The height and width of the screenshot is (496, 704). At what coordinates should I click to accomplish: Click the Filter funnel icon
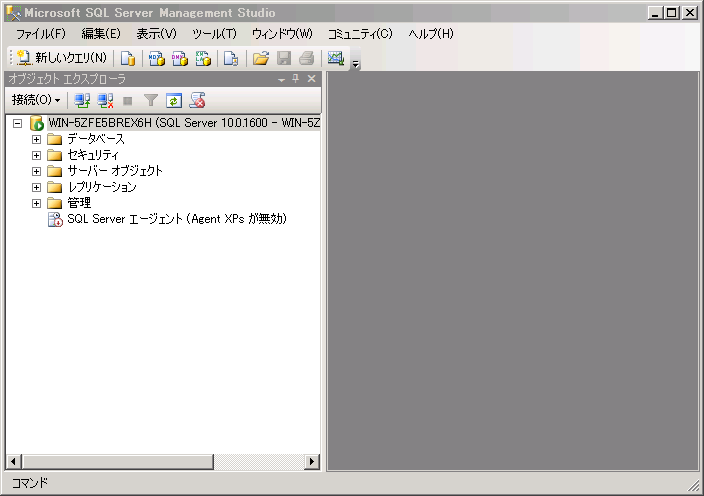click(x=151, y=101)
